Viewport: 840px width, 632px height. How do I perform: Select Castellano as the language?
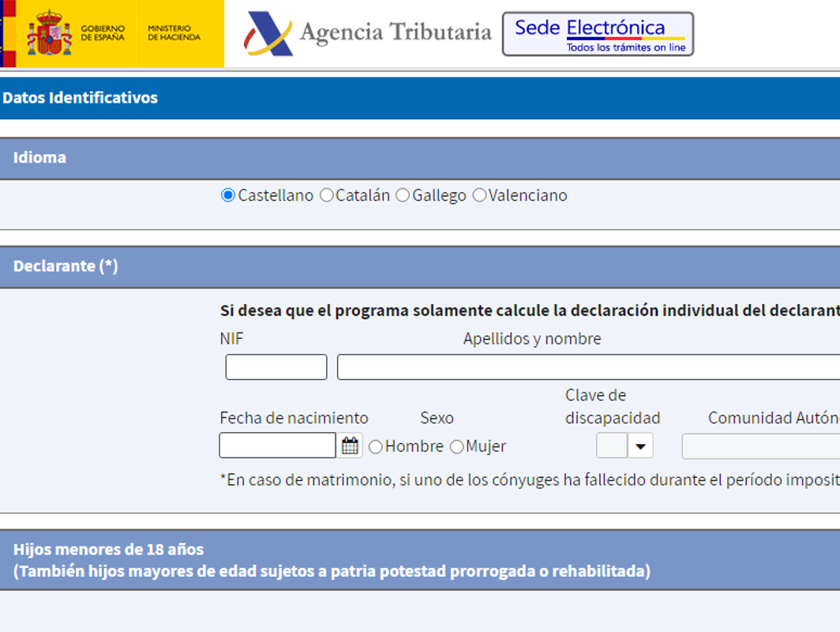[228, 194]
